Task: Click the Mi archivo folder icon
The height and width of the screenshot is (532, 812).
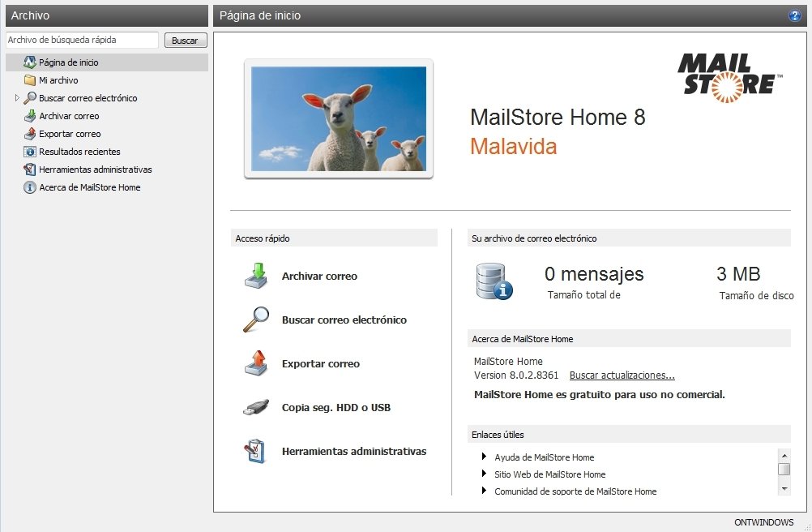Action: (x=29, y=80)
